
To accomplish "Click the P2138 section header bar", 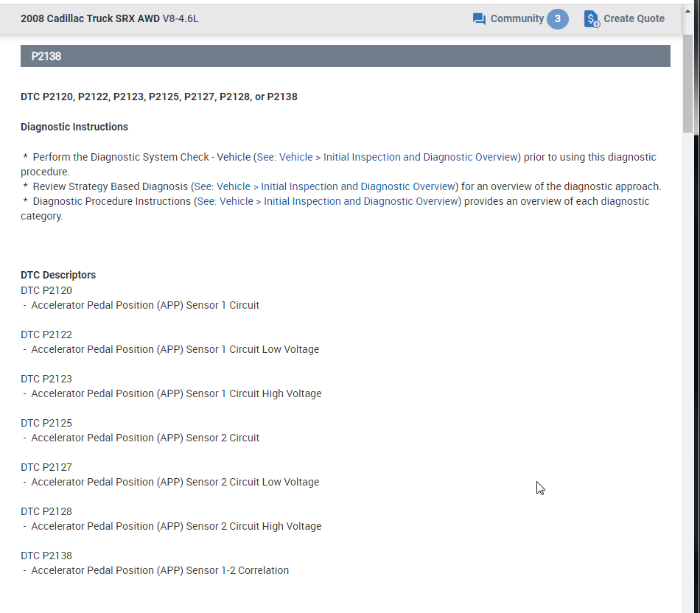I will [345, 56].
